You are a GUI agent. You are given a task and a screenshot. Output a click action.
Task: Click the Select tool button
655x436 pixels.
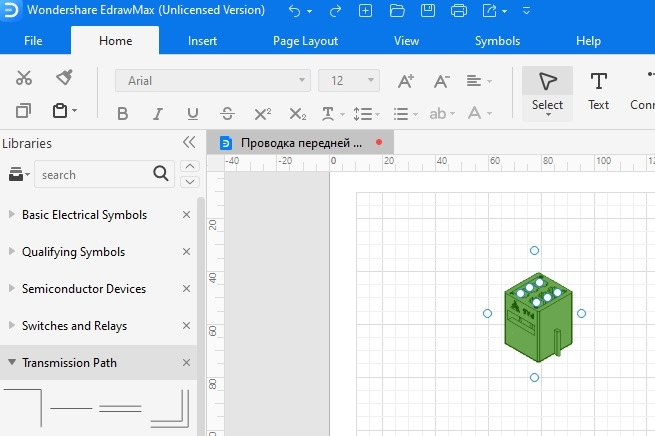(x=547, y=90)
